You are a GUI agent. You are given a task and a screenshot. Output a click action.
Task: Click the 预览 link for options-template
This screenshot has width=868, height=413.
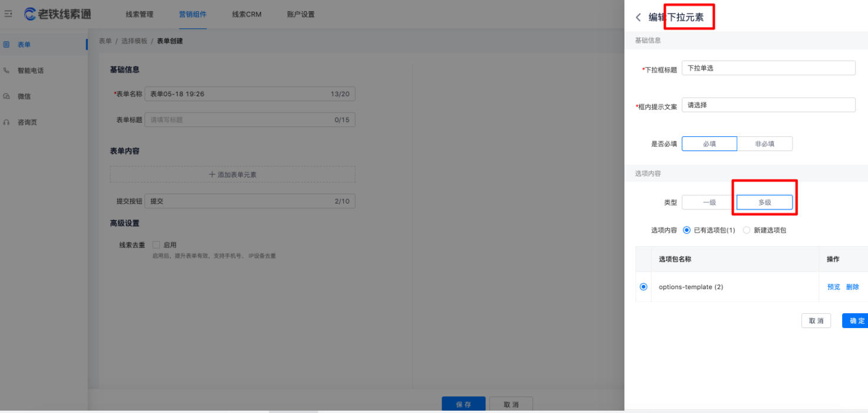[833, 287]
